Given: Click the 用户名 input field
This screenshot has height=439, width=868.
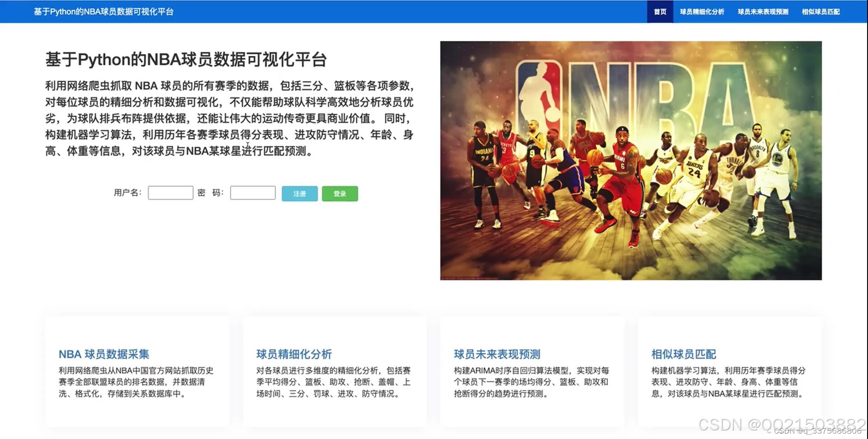Looking at the screenshot, I should pyautogui.click(x=170, y=192).
